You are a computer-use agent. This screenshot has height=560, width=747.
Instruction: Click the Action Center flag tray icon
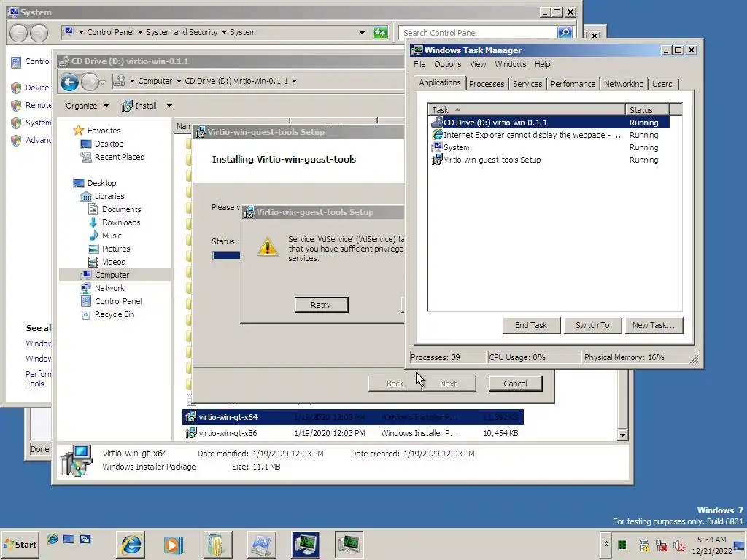point(644,545)
